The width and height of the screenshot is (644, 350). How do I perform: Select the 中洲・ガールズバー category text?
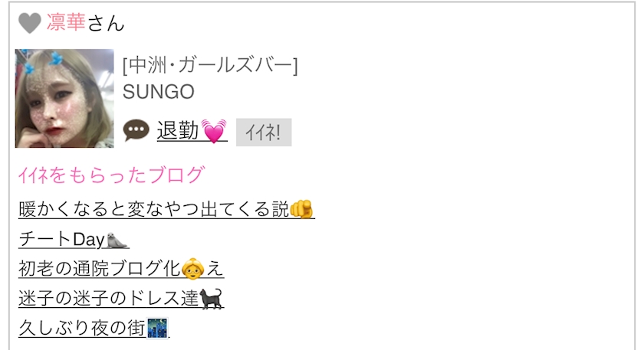tap(210, 65)
